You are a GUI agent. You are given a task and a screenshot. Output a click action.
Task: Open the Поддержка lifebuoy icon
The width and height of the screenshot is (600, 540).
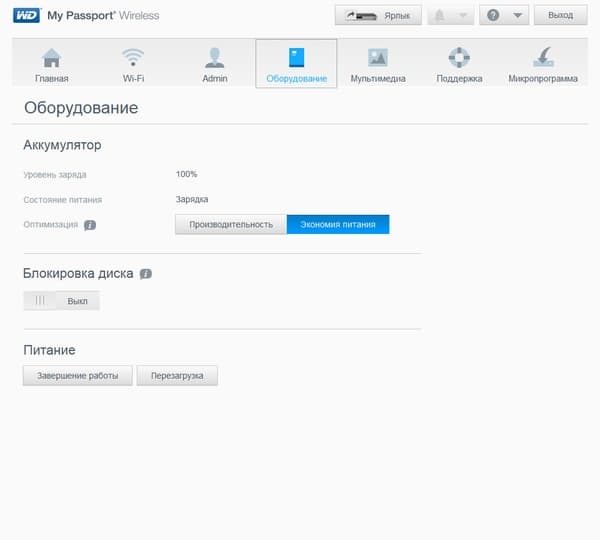point(459,57)
